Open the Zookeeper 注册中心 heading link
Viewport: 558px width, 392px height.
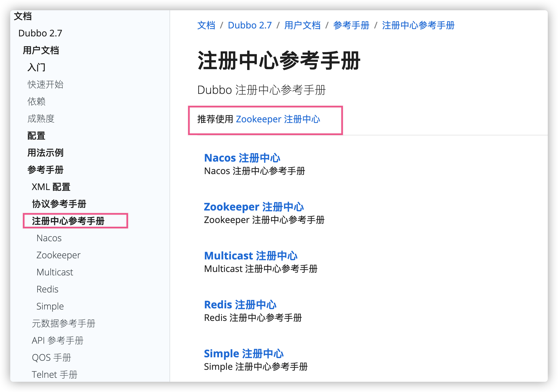click(254, 207)
